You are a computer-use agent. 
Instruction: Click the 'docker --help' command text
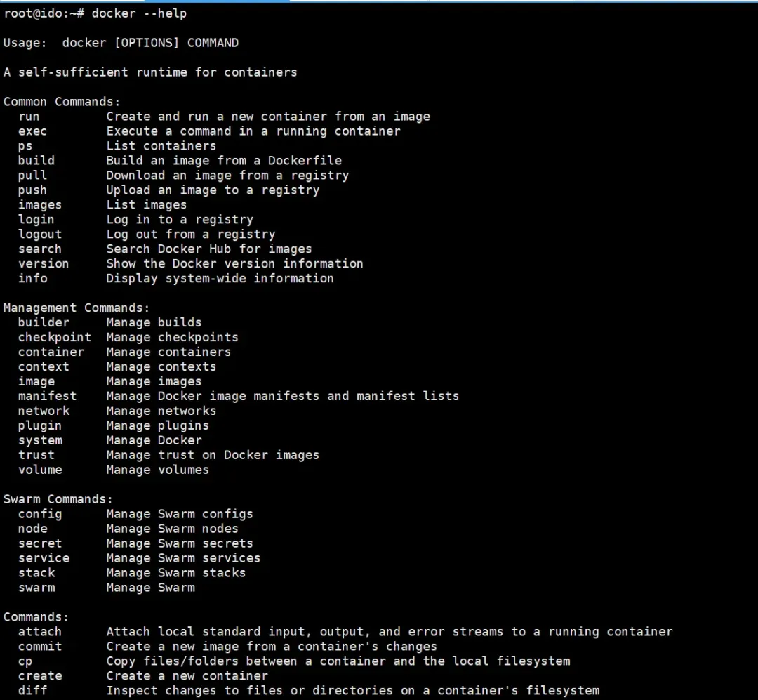point(139,13)
